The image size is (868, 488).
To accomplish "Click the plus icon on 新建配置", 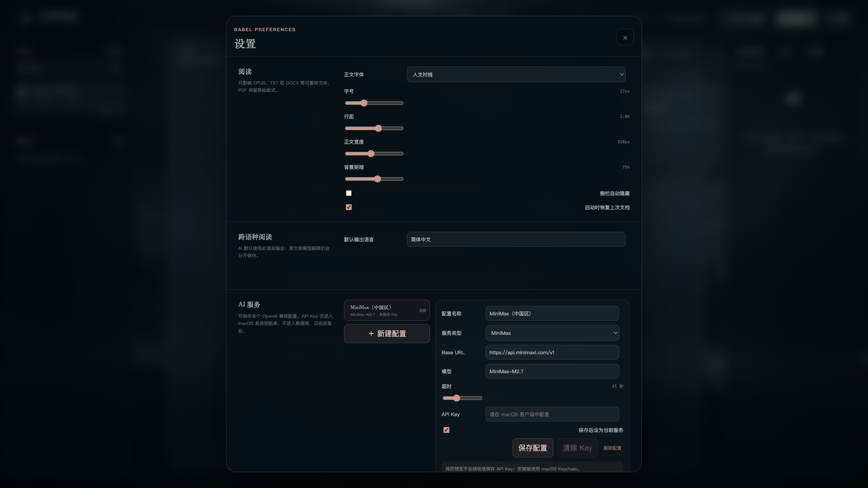I will [x=371, y=333].
